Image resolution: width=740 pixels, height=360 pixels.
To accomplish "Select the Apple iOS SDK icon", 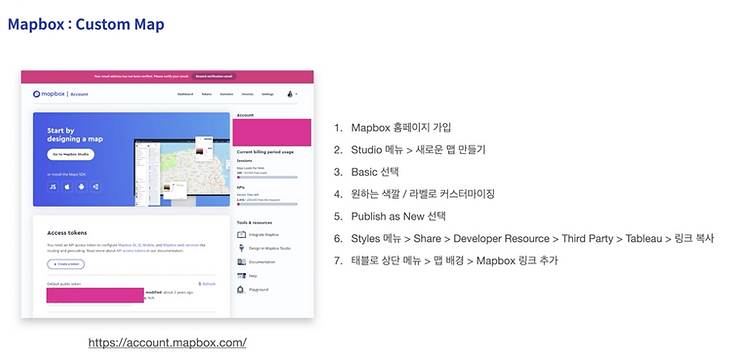I will point(67,187).
